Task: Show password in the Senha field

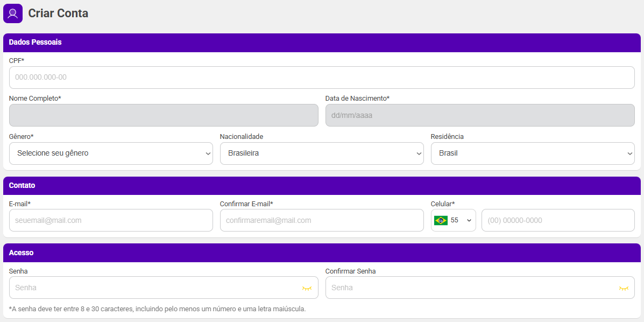Action: pos(307,288)
